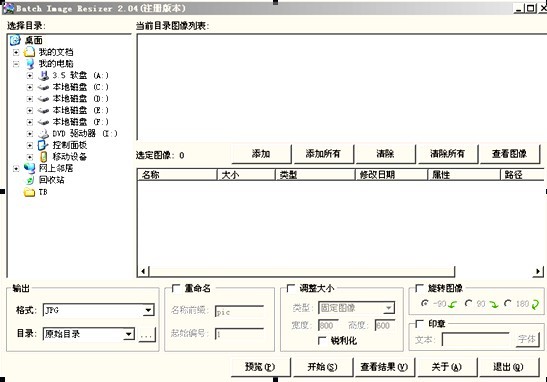
Task: Click the Desktop (桌面) icon in tree
Action: (15, 40)
